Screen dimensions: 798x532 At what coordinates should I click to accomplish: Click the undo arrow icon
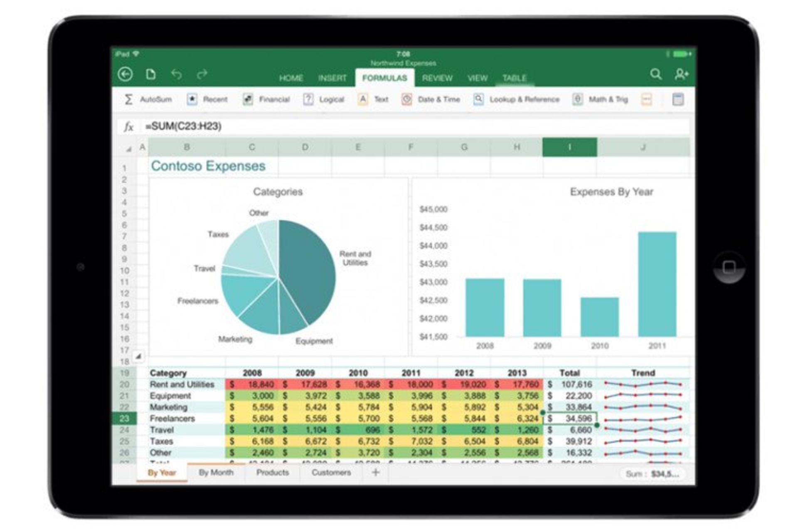tap(177, 74)
